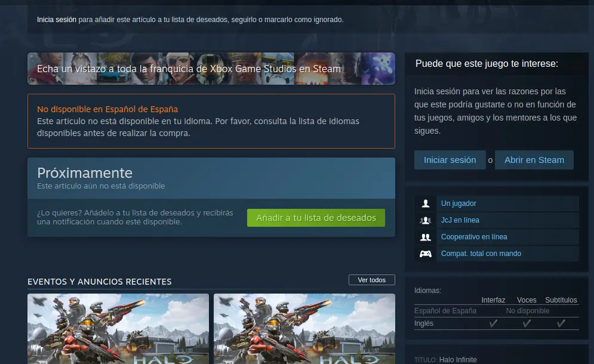Open the second Halo event announcement thumbnail

304,329
